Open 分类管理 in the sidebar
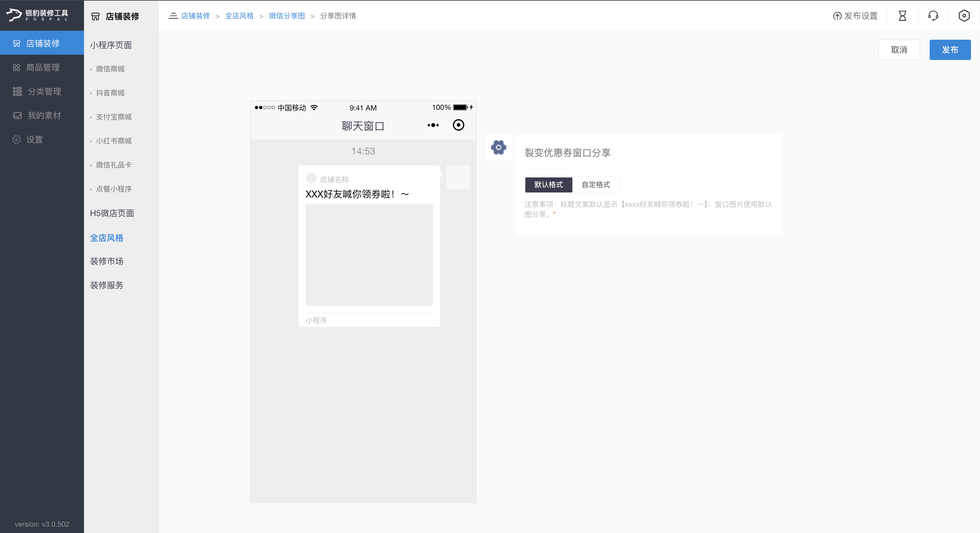 (x=42, y=91)
